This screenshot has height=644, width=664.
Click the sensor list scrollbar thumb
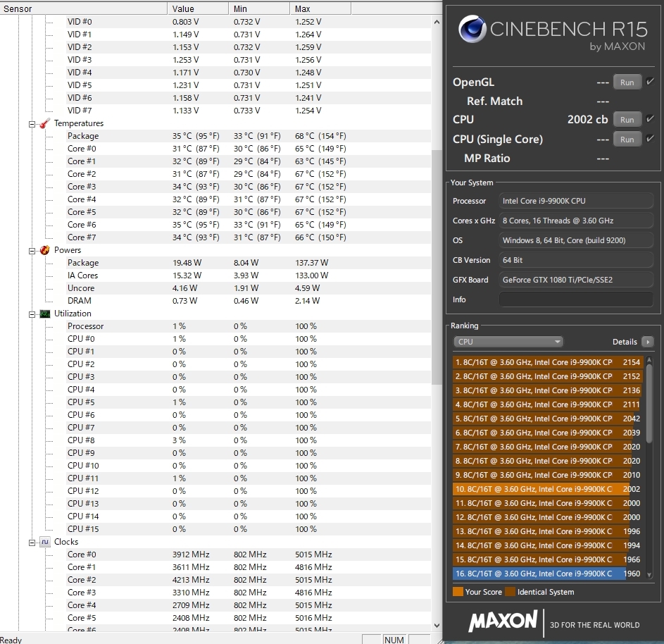click(437, 267)
